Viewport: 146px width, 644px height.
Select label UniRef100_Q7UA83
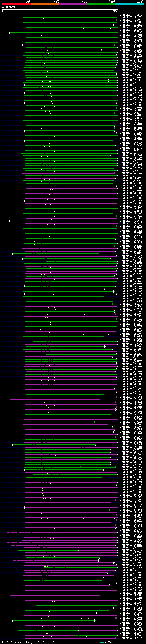click(131, 37)
